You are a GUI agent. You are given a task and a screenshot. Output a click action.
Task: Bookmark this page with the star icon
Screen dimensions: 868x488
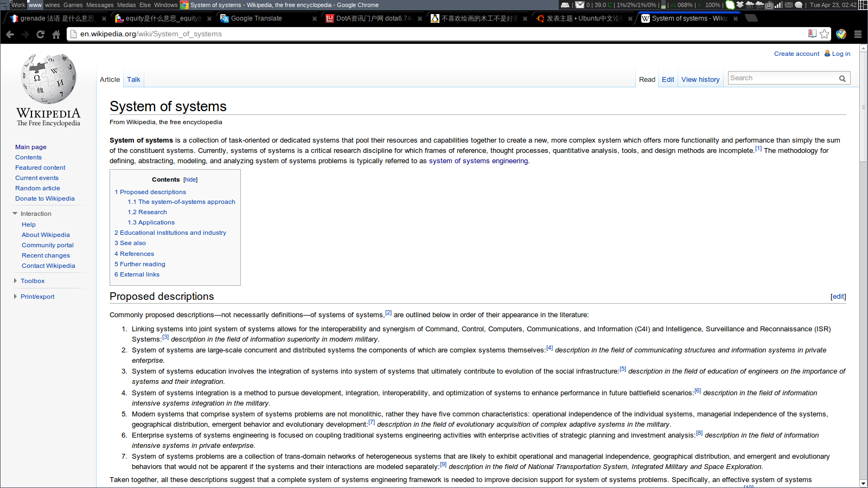click(x=825, y=34)
